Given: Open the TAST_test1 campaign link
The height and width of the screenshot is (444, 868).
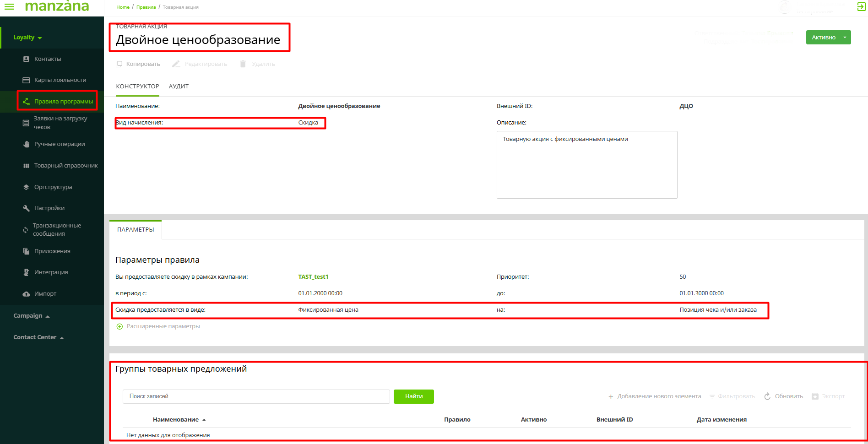Looking at the screenshot, I should (x=313, y=277).
